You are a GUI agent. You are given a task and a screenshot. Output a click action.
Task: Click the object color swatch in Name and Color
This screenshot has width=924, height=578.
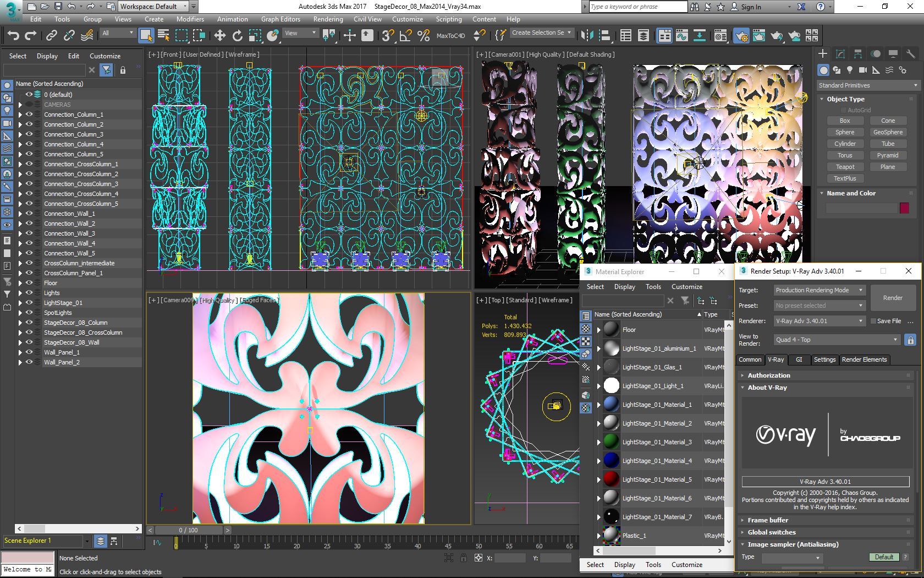(x=904, y=208)
